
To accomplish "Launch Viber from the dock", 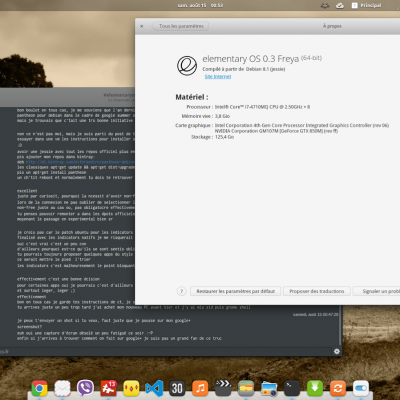I will point(85,388).
